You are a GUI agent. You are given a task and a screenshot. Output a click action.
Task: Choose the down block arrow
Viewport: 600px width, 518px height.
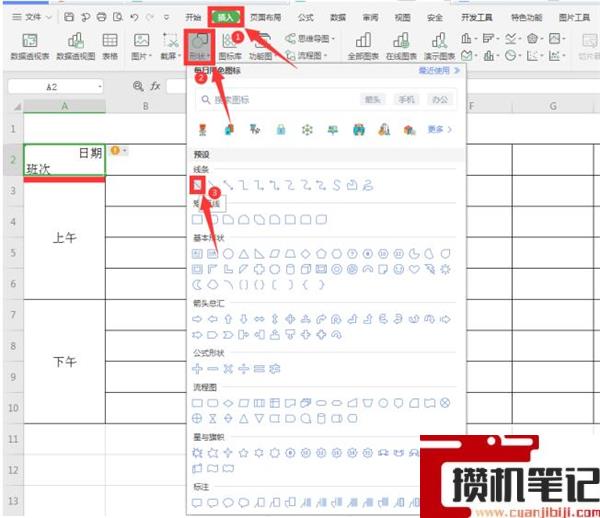(244, 319)
